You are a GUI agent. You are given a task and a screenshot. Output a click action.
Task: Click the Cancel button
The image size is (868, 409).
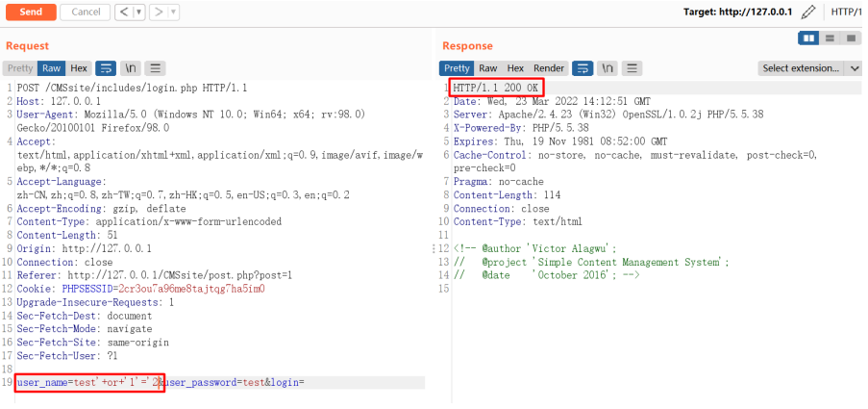[x=85, y=12]
